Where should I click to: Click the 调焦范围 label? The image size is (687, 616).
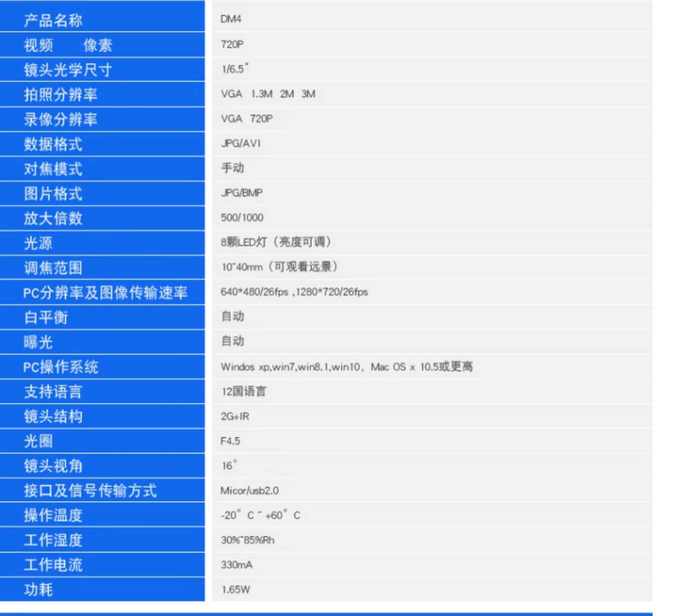pos(53,268)
